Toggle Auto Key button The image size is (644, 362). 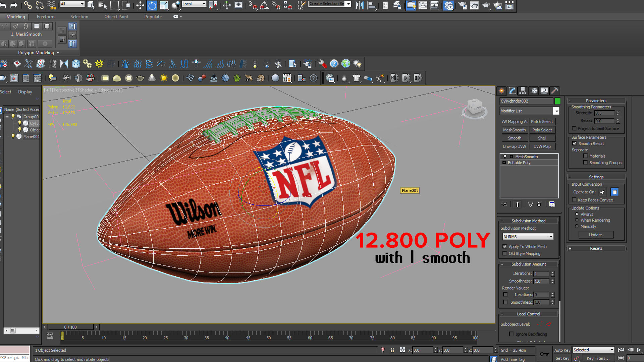[x=562, y=350]
